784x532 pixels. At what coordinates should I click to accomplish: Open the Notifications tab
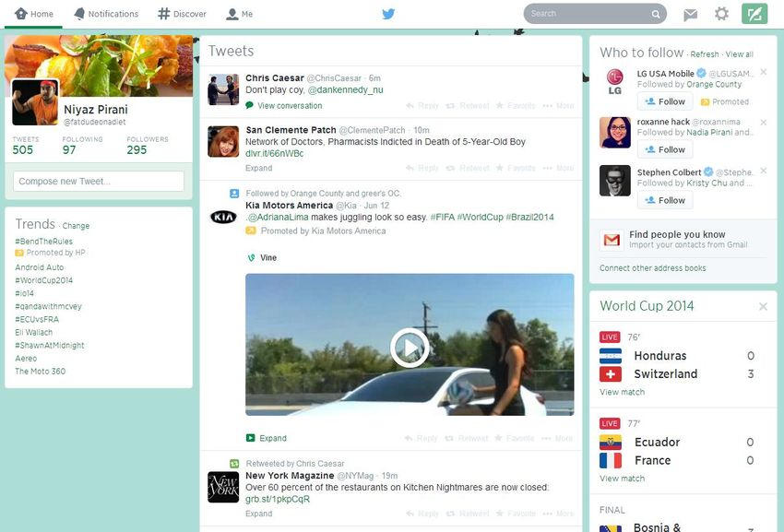[106, 14]
